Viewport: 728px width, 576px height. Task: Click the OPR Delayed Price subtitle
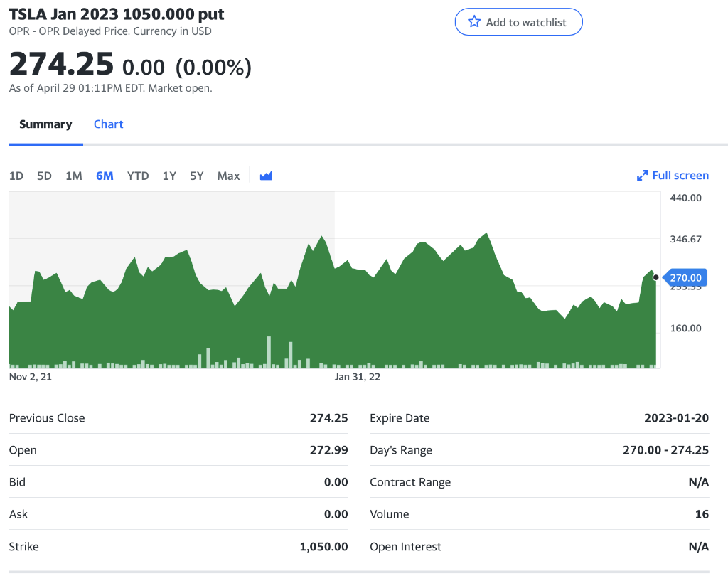pos(110,31)
